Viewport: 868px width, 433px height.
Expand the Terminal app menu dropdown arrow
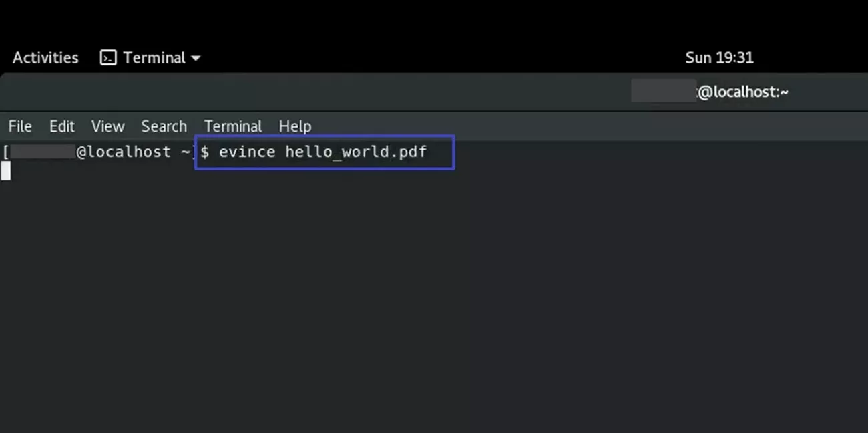[195, 58]
